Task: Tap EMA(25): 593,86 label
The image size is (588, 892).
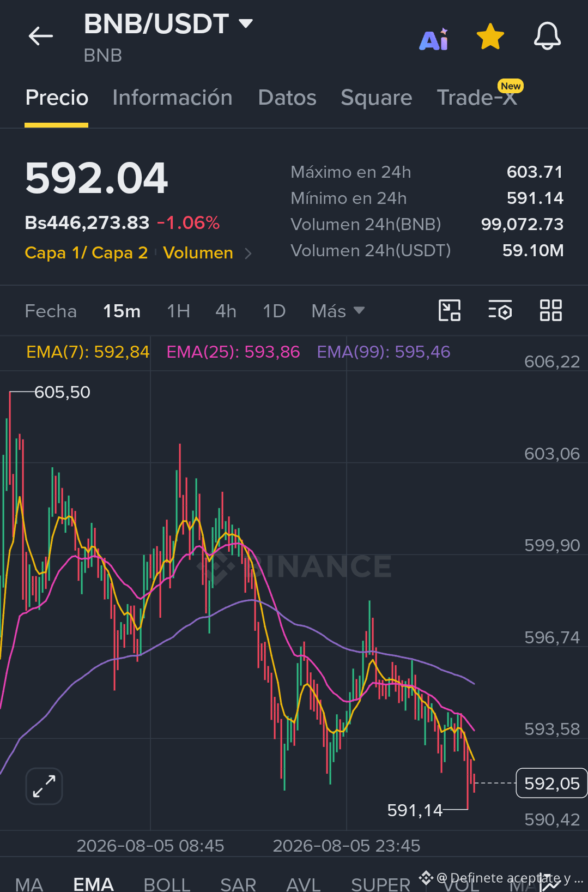Action: click(x=233, y=352)
